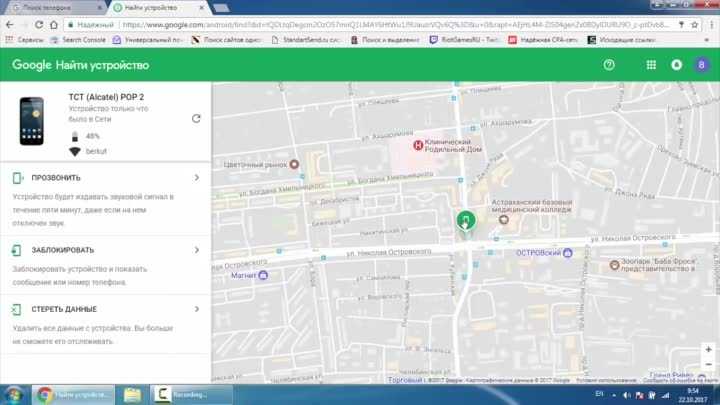Open the Google apps grid

coord(651,65)
